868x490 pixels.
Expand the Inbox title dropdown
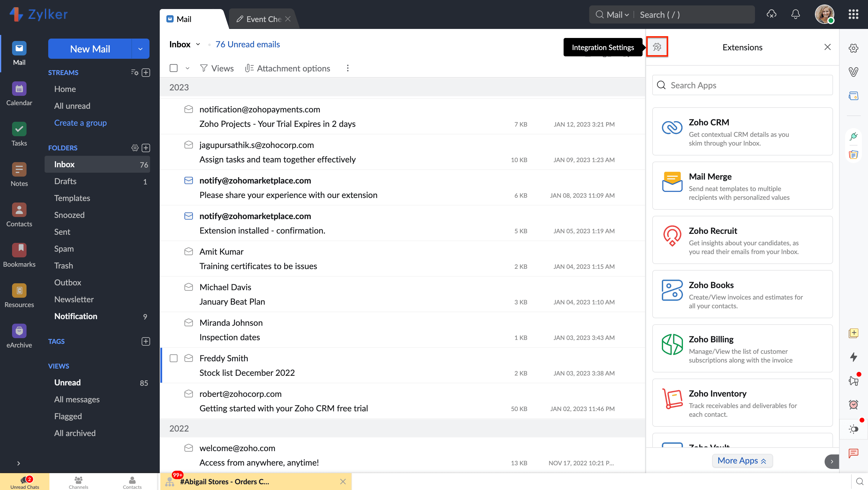click(198, 45)
